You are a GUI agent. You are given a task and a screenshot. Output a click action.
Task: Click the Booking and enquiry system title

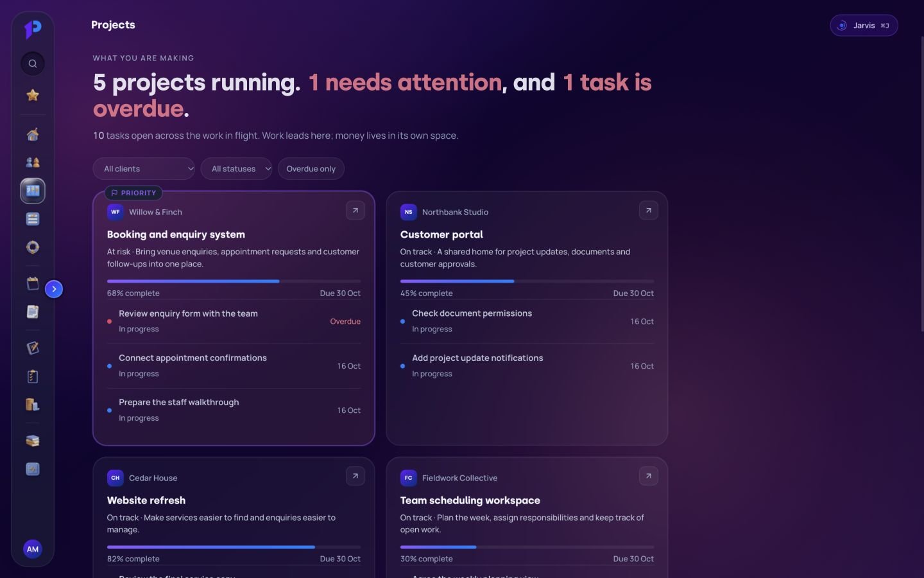coord(176,234)
